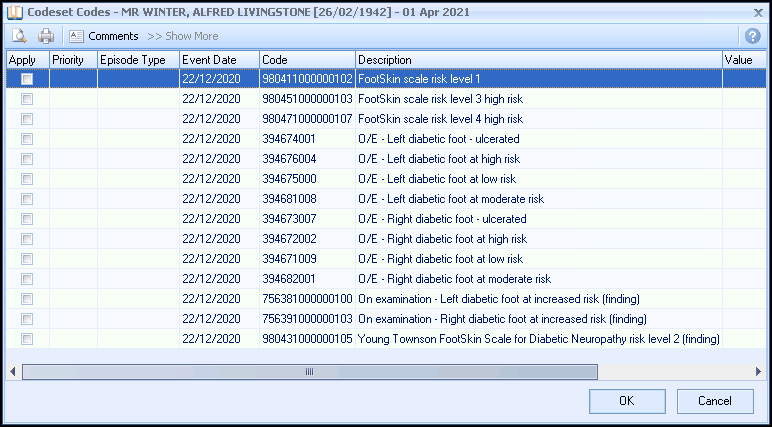Image resolution: width=772 pixels, height=427 pixels.
Task: Click the horizontal scrollbar thumb
Action: pyautogui.click(x=309, y=371)
